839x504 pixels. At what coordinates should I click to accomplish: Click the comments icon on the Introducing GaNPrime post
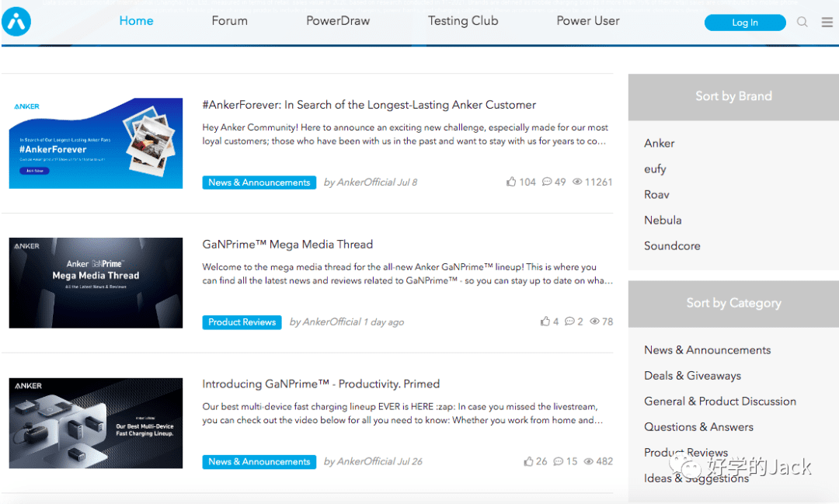pyautogui.click(x=558, y=461)
